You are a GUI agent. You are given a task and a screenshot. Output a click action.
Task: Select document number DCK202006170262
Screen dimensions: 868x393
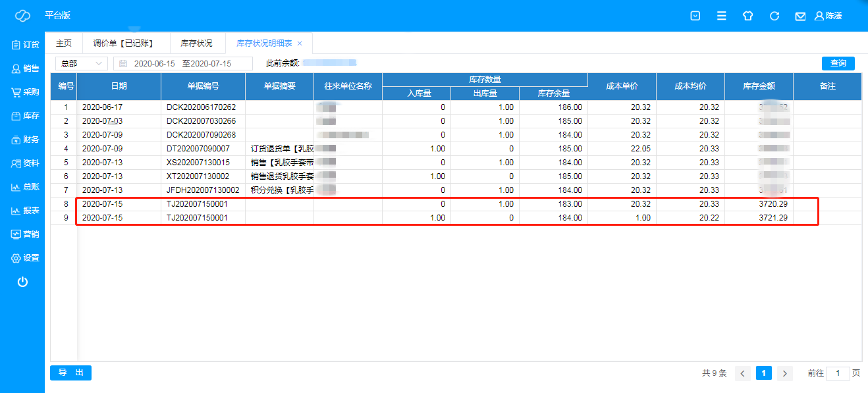[201, 107]
